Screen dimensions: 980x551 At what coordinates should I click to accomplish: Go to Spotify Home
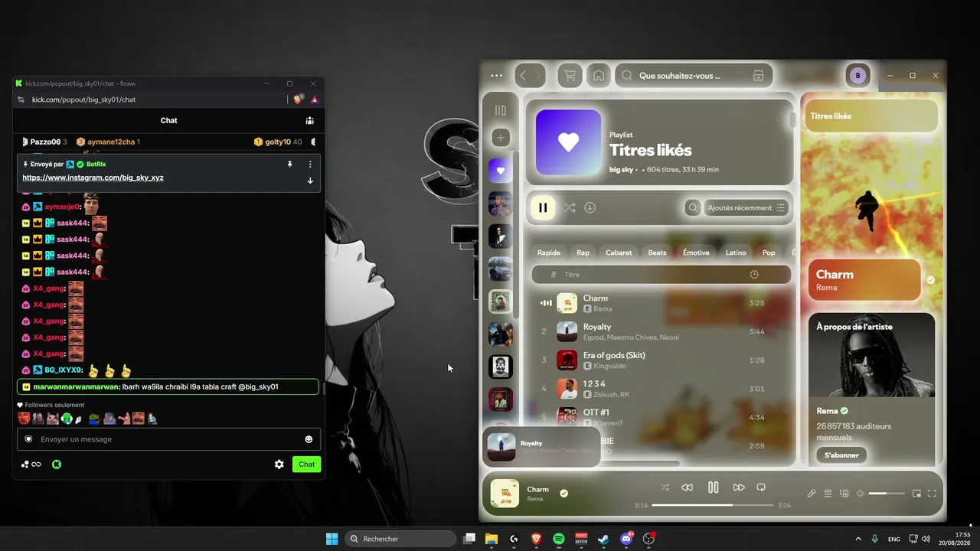[599, 76]
